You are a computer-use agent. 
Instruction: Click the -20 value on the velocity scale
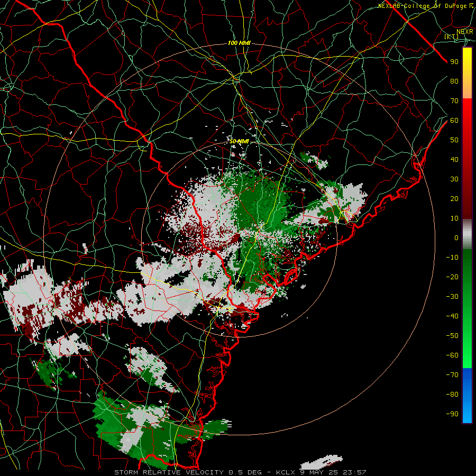(x=452, y=277)
